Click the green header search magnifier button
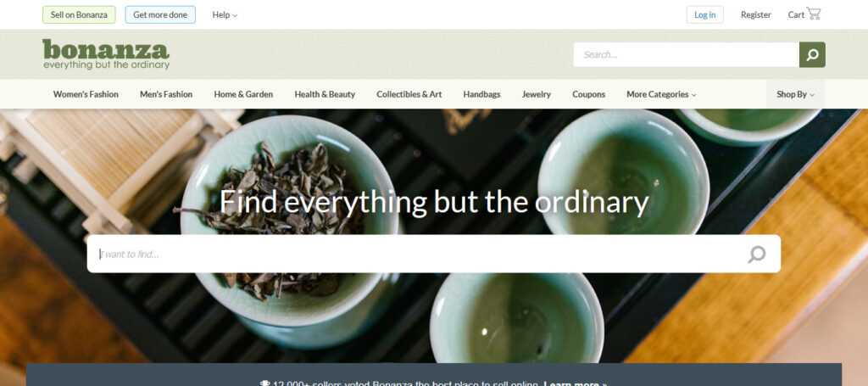 tap(812, 55)
